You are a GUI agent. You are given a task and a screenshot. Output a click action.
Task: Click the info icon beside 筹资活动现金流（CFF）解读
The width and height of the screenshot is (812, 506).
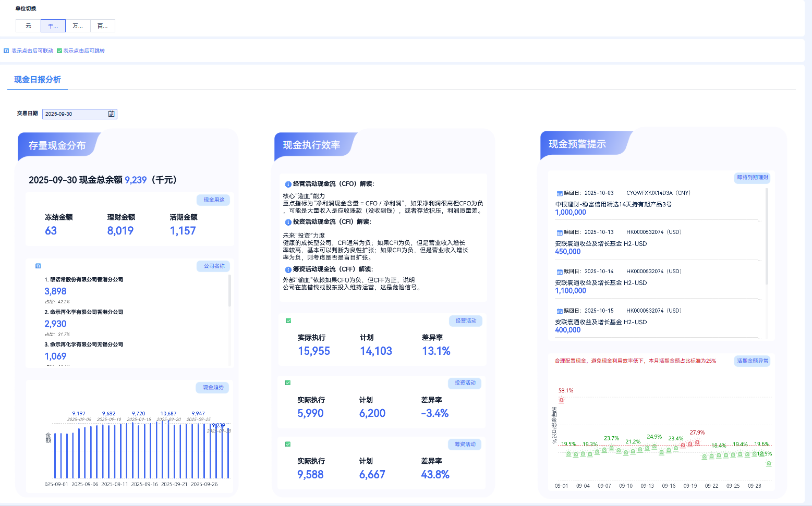pyautogui.click(x=288, y=269)
